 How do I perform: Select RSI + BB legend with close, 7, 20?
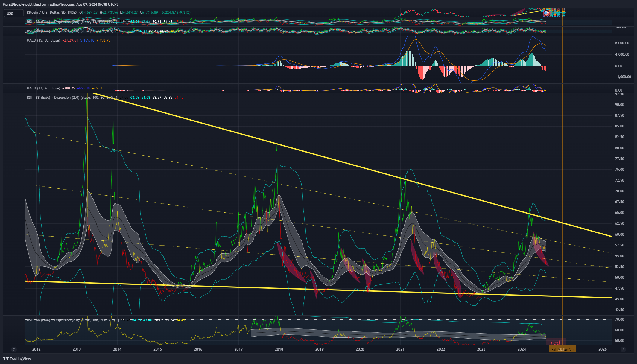pyautogui.click(x=70, y=31)
